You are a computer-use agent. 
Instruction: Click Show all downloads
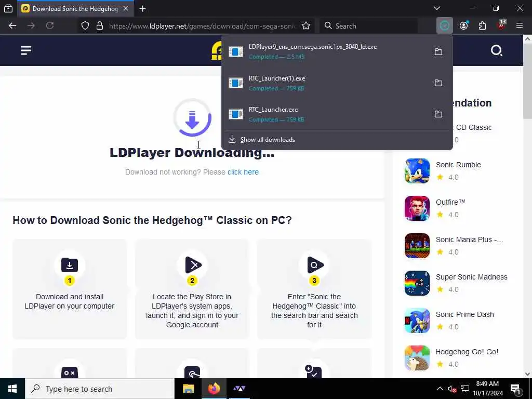tap(268, 140)
